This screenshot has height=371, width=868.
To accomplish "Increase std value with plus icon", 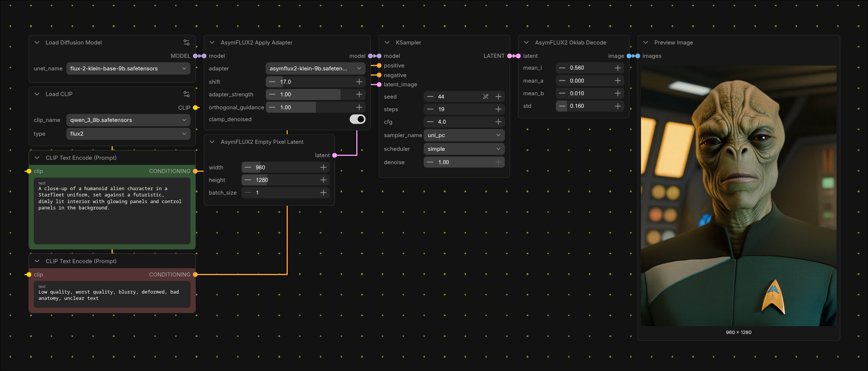I will point(618,106).
